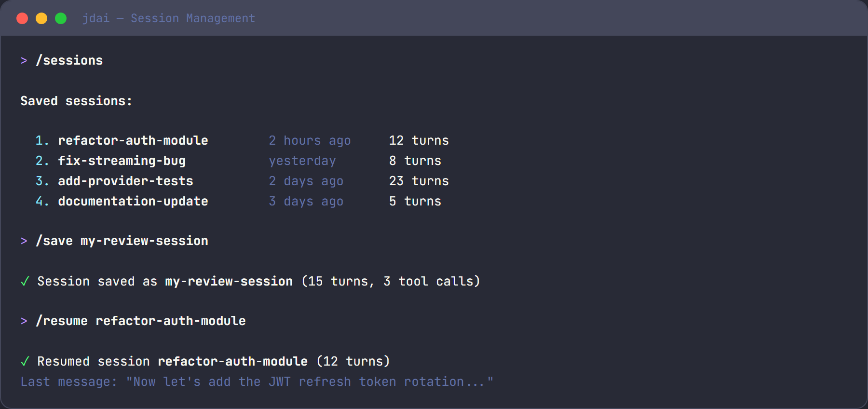Image resolution: width=868 pixels, height=409 pixels.
Task: Select the fix-streaming-bug session entry
Action: [122, 161]
